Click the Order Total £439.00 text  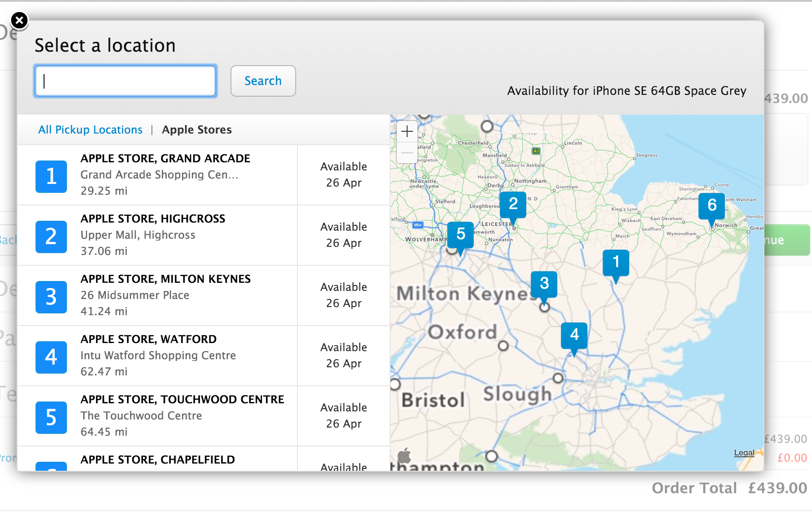point(729,488)
